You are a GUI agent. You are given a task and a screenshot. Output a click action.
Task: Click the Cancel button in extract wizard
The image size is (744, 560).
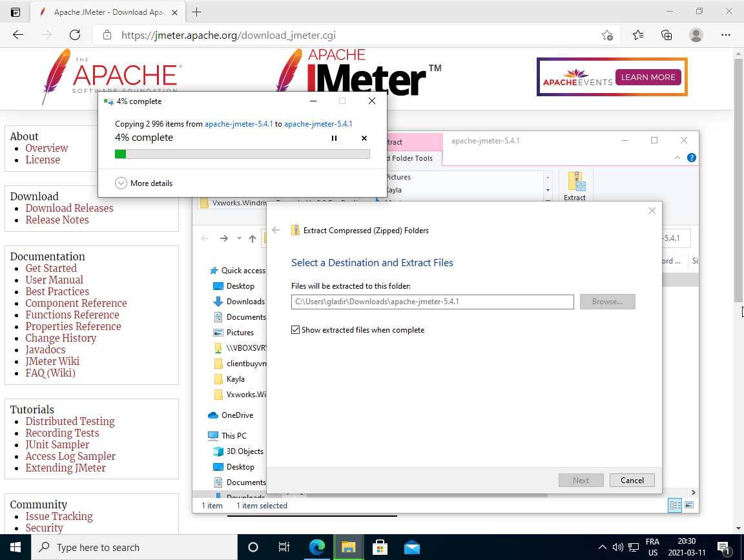tap(632, 480)
